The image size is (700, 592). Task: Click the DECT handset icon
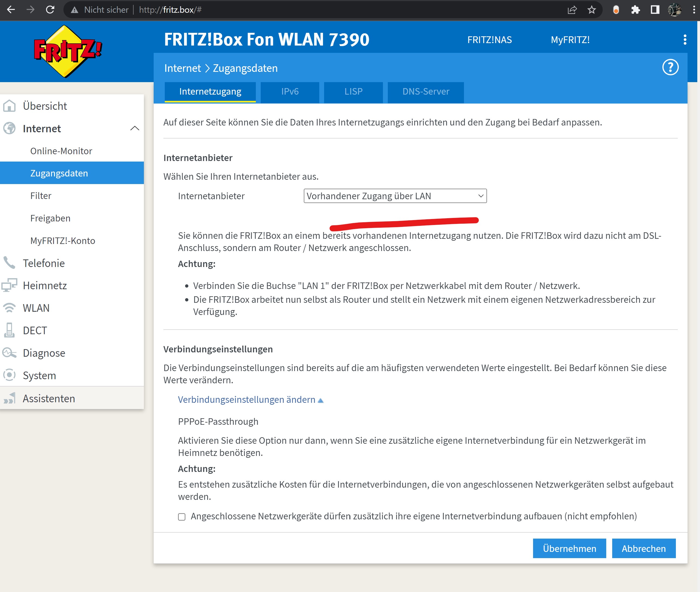pyautogui.click(x=9, y=330)
